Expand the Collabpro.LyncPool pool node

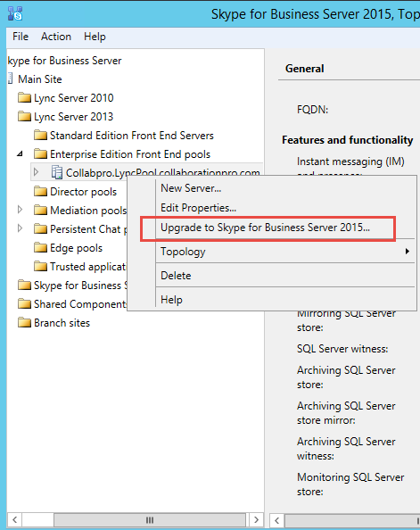[37, 172]
